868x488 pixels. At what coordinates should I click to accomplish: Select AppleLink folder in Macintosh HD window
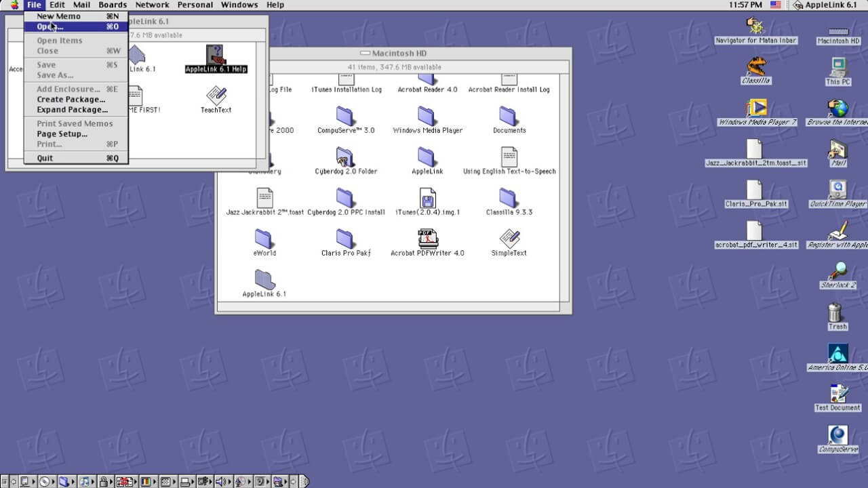click(x=427, y=161)
